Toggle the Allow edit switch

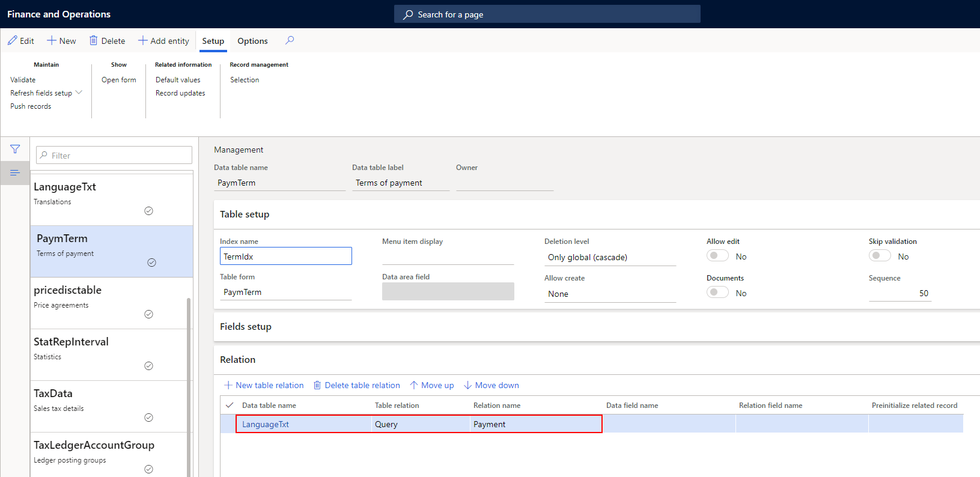point(717,256)
